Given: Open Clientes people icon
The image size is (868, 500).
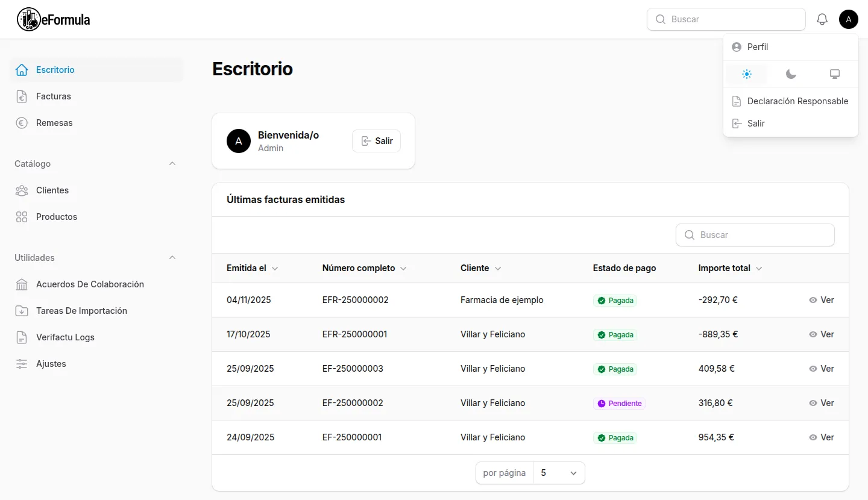Looking at the screenshot, I should click(x=22, y=190).
